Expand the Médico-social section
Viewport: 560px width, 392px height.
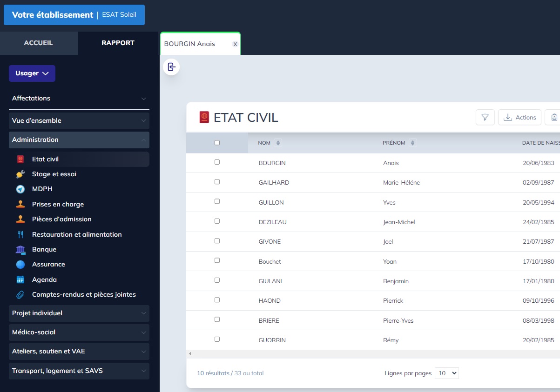coord(79,332)
